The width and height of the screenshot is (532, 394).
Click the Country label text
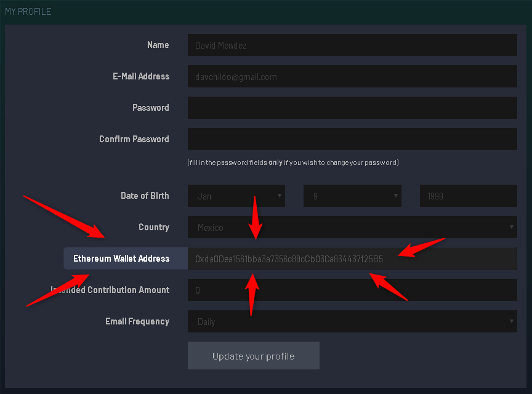tap(154, 227)
